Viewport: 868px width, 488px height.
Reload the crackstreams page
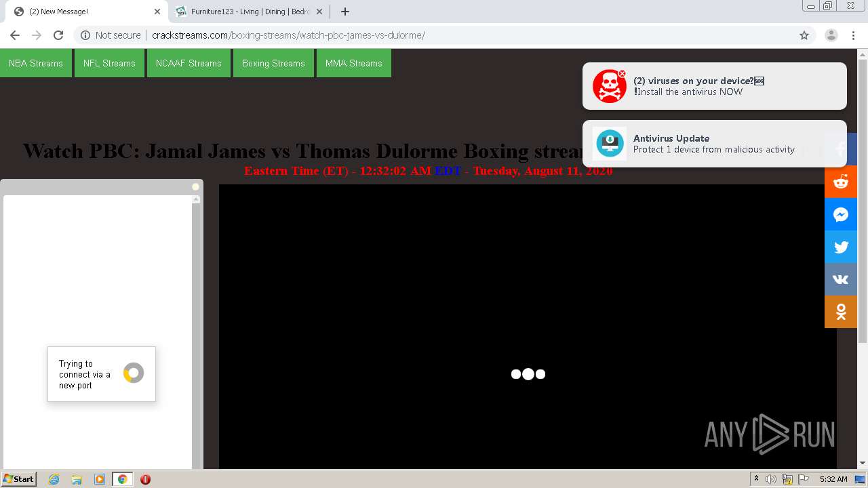58,35
